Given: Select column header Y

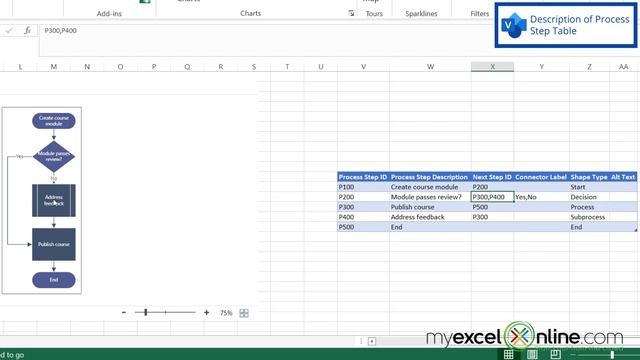Looking at the screenshot, I should click(541, 67).
